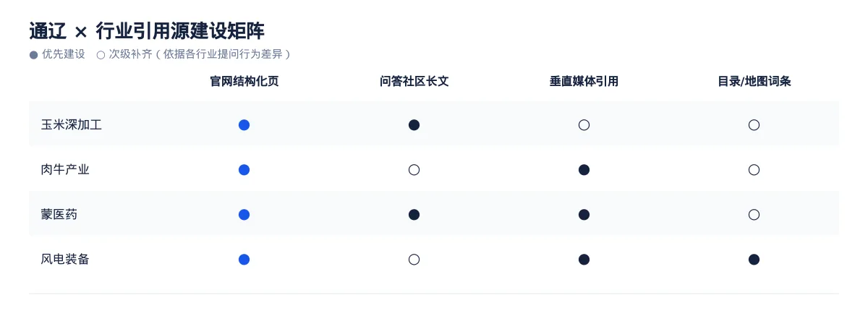The height and width of the screenshot is (311, 868).
Task: Select the 官网结构化页 column header
Action: [244, 82]
